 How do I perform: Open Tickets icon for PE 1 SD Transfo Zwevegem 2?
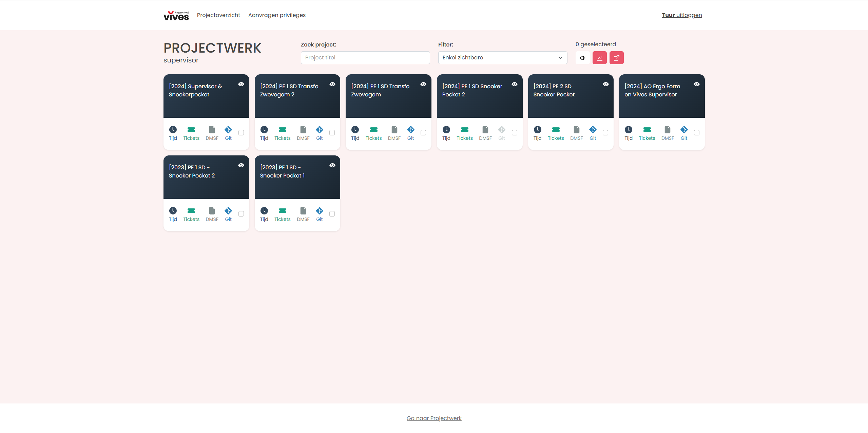pyautogui.click(x=282, y=130)
